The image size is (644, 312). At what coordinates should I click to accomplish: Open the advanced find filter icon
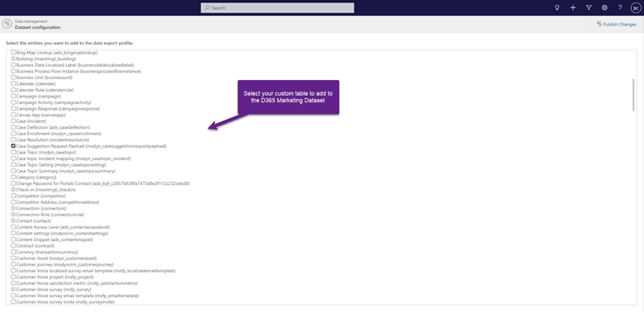click(589, 7)
